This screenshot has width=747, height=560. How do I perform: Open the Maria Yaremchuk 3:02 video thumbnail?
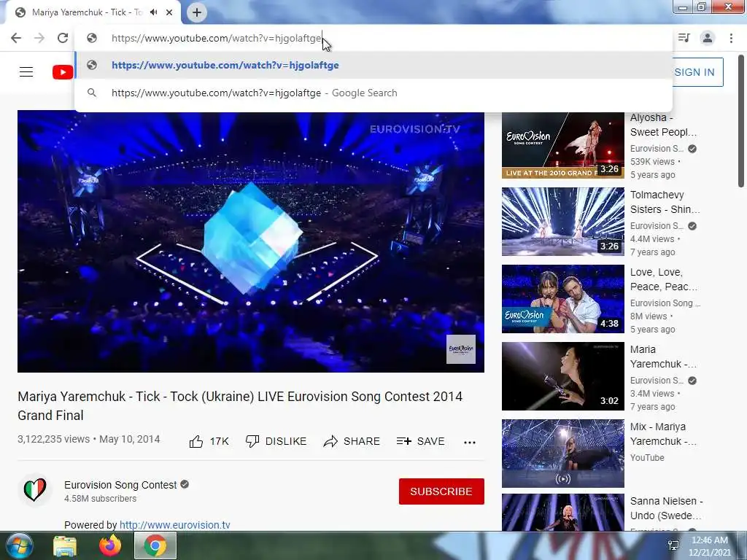(x=562, y=376)
